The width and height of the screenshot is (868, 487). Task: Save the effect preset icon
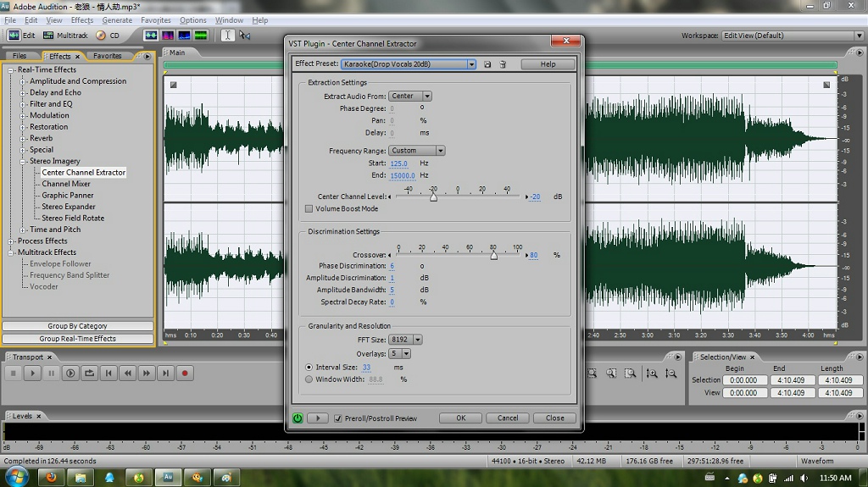tap(487, 64)
